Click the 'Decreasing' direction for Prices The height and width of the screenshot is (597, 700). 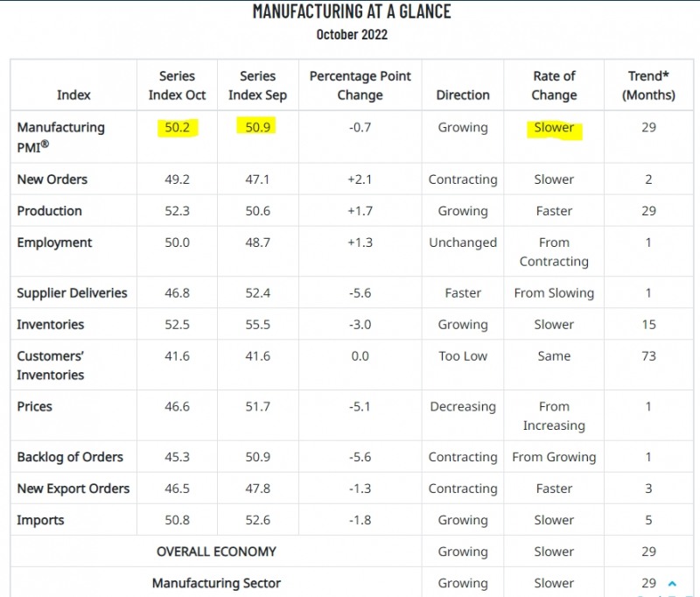click(x=463, y=407)
